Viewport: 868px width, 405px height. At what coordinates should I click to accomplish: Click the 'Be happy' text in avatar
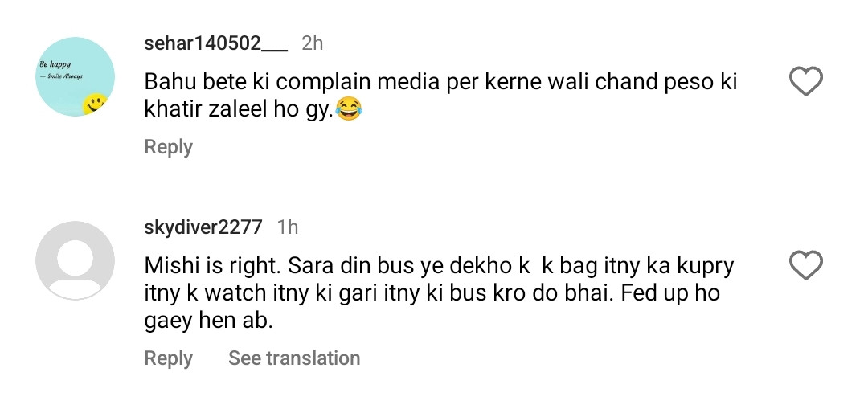(x=56, y=63)
